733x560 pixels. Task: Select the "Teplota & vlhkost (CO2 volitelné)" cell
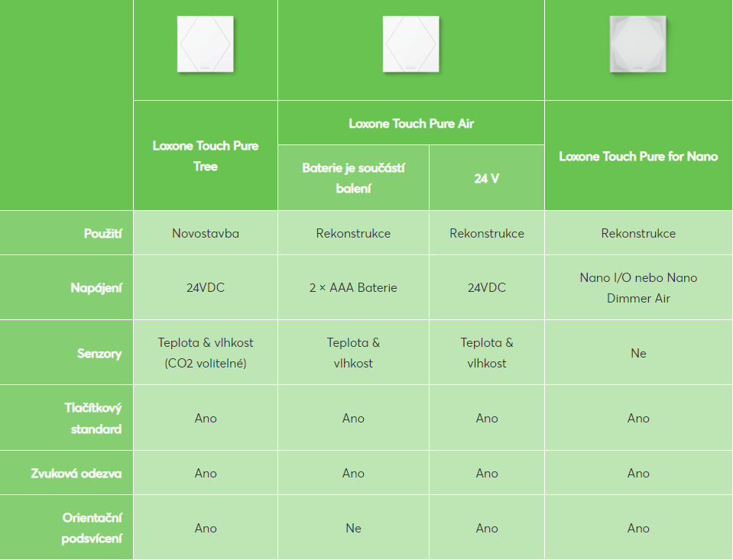point(206,353)
